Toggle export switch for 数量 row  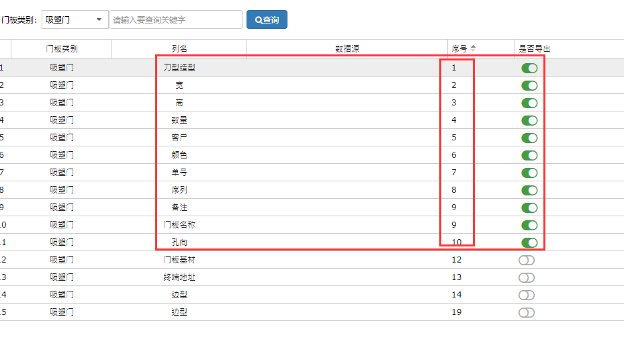tap(529, 120)
